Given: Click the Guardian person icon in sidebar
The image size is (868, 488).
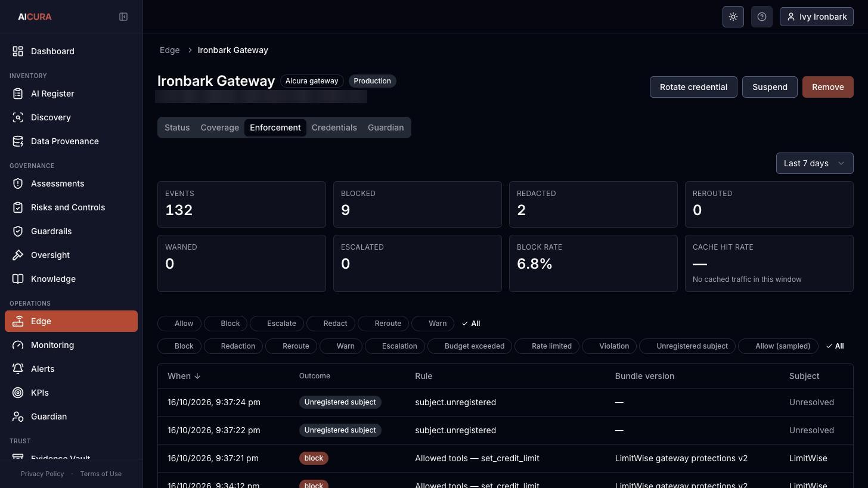Looking at the screenshot, I should point(18,416).
